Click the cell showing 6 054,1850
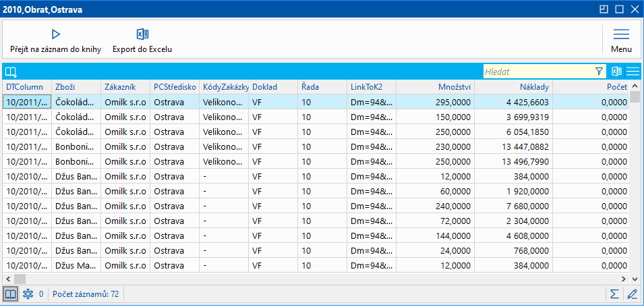644x307 pixels. pyautogui.click(x=513, y=132)
